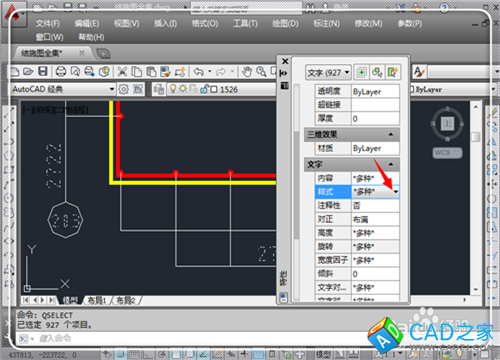Collapse the 三维效果 section
Viewport: 500px width, 360px height.
tap(391, 135)
